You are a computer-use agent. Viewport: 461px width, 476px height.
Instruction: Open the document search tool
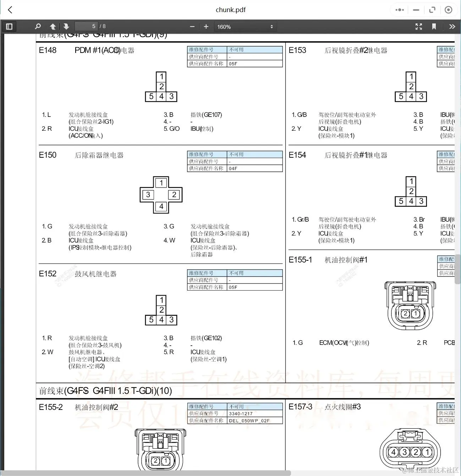point(38,26)
